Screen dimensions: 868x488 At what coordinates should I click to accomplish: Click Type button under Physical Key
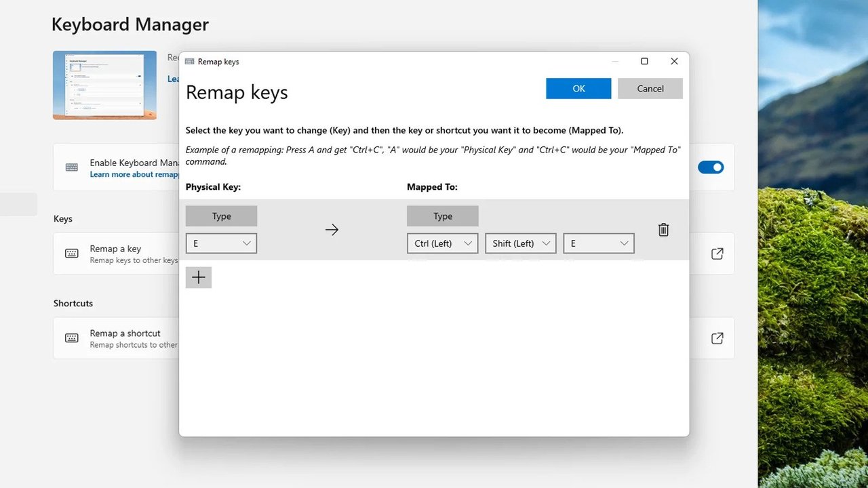click(221, 216)
